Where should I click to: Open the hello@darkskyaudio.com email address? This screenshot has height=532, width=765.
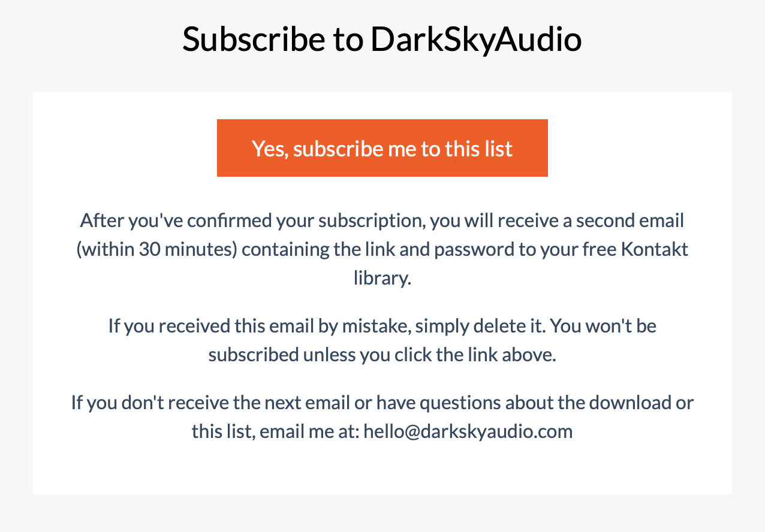(x=468, y=431)
